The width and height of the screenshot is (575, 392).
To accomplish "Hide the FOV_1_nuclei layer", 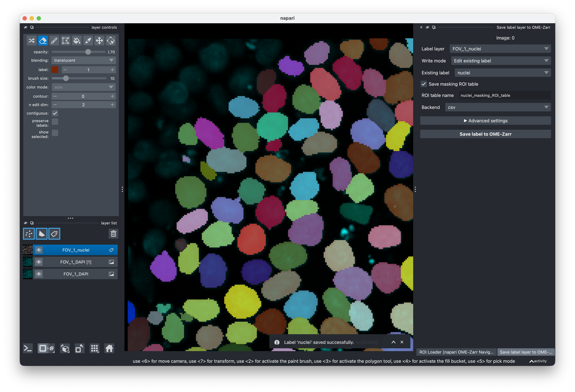I will 39,250.
